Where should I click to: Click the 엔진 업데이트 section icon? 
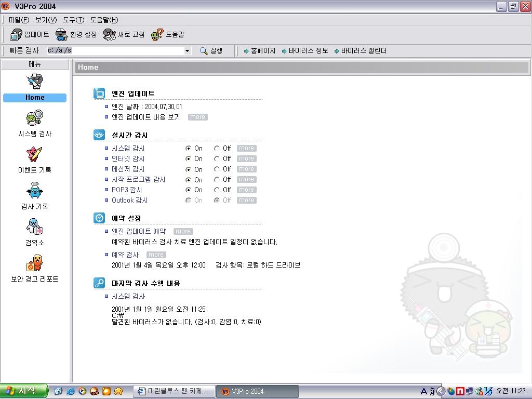point(99,94)
